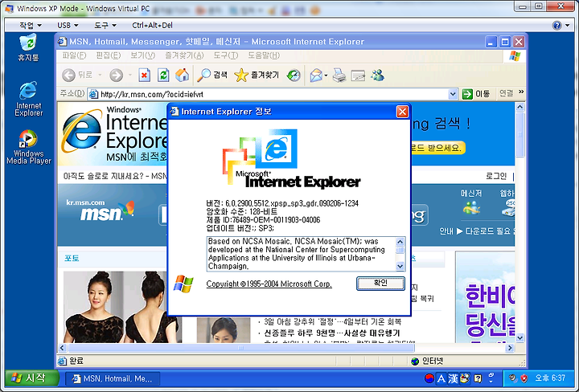Click the Edit toolbar icon next to printer
This screenshot has width=579, height=392.
click(358, 76)
